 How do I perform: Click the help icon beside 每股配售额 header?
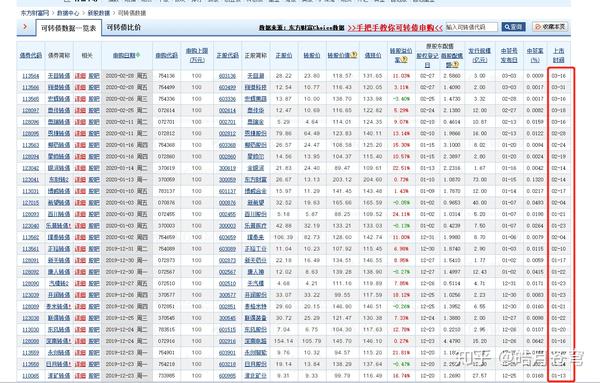[x=456, y=65]
